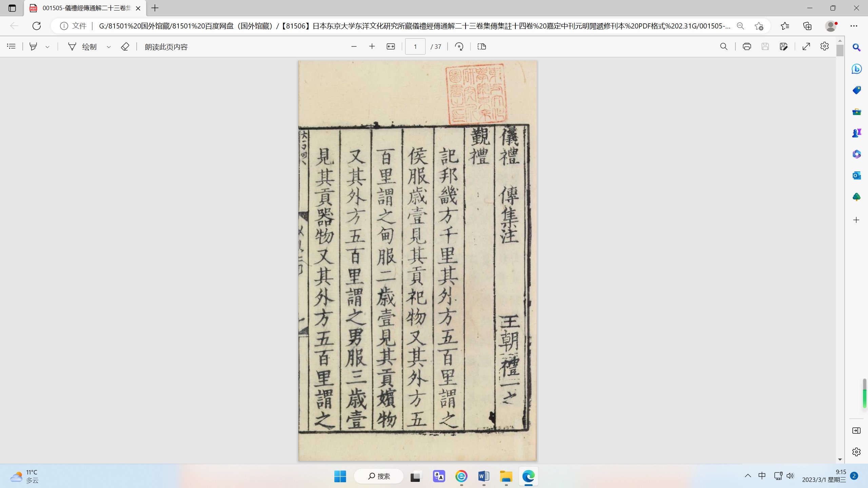Add a new sidebar app
Viewport: 868px width, 488px height.
coord(856,220)
